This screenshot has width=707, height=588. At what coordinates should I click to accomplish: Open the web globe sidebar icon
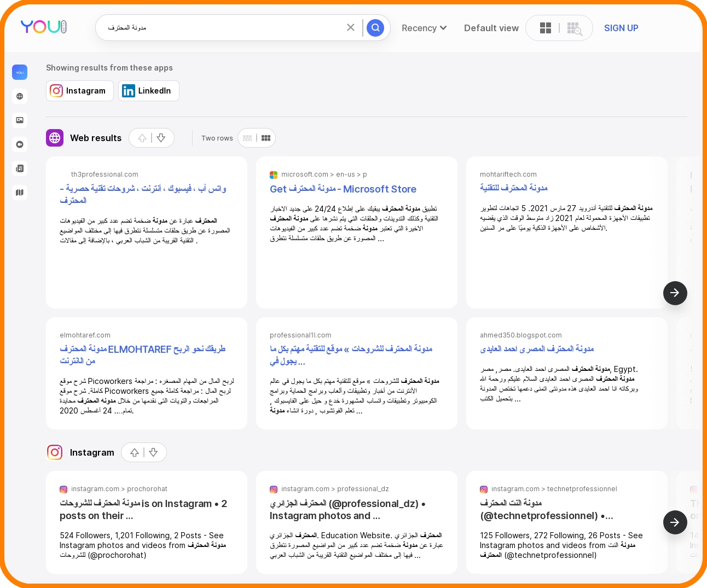tap(20, 96)
